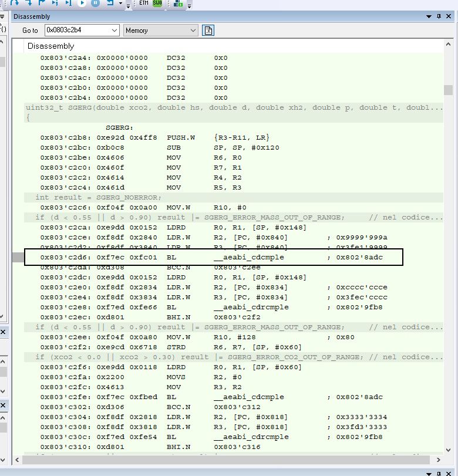
Task: Select the LDR.W instruction at 0x803'c2e0
Action: pyautogui.click(x=234, y=287)
